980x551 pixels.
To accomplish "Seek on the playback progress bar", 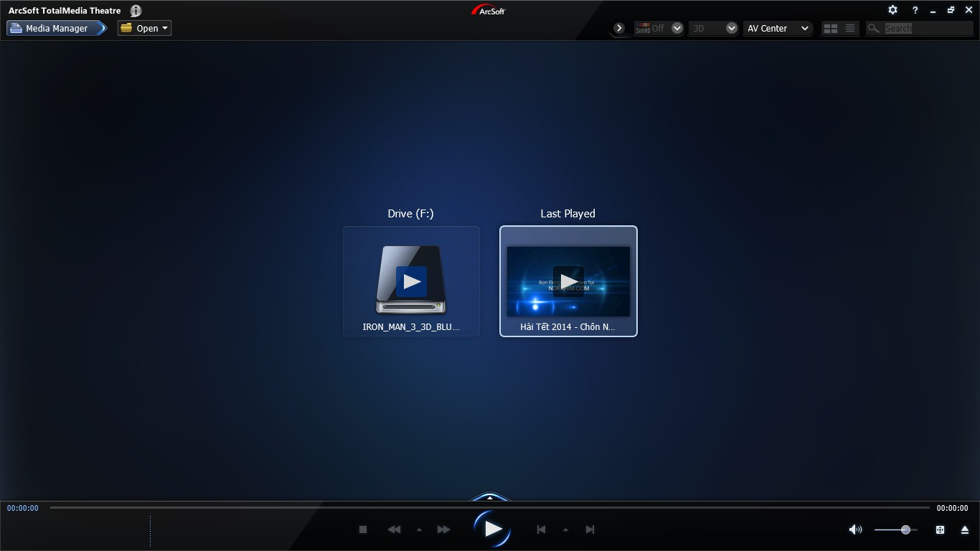I will click(x=490, y=507).
